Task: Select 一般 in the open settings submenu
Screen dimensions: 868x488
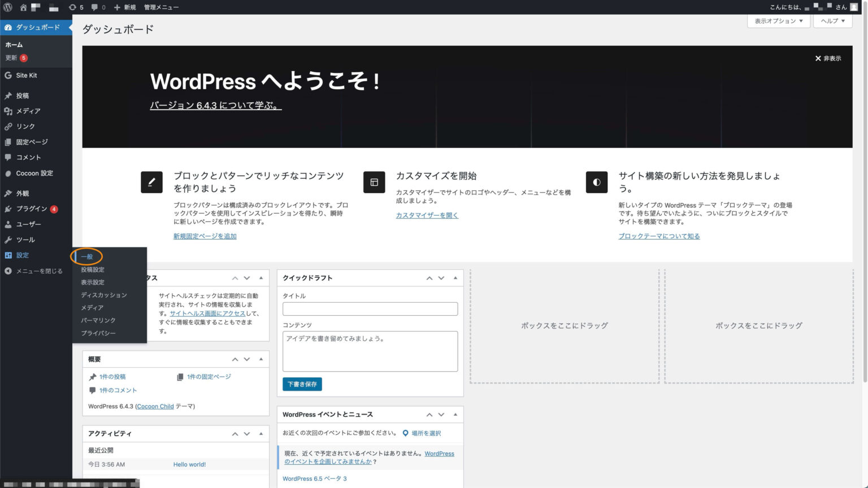Action: pyautogui.click(x=87, y=256)
